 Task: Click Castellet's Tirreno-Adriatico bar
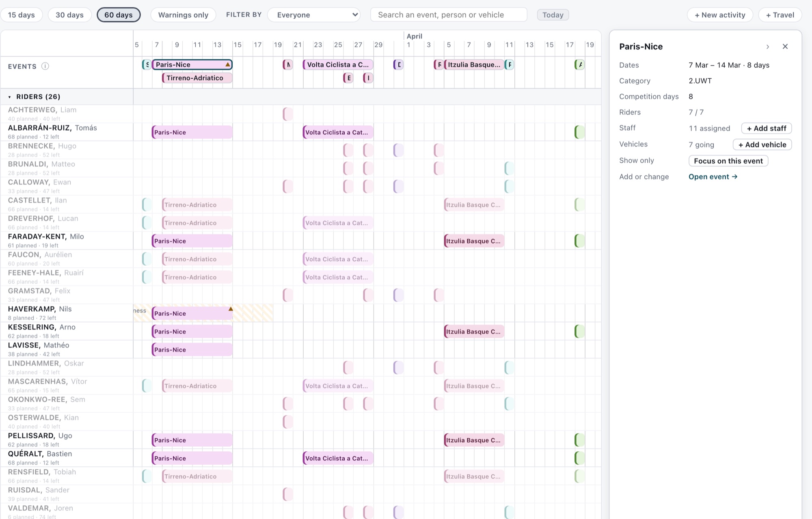[197, 205]
